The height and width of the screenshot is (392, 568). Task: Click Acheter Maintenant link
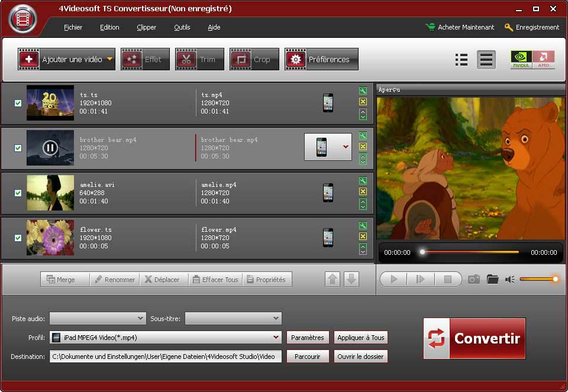tap(460, 27)
